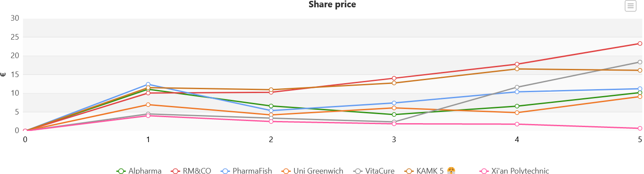Click the Xi'an Polytechnic legend label

[520, 171]
